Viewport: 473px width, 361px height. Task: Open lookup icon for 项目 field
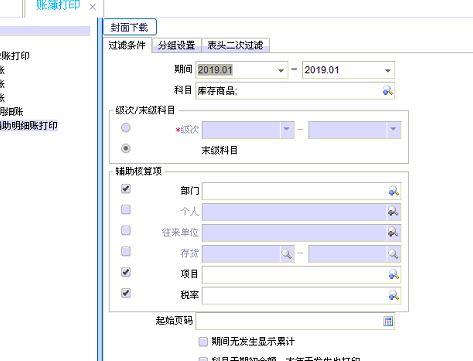coord(394,275)
